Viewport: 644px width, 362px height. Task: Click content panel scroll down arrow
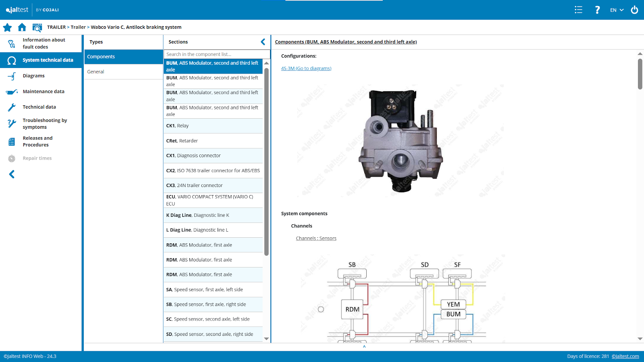click(x=640, y=339)
